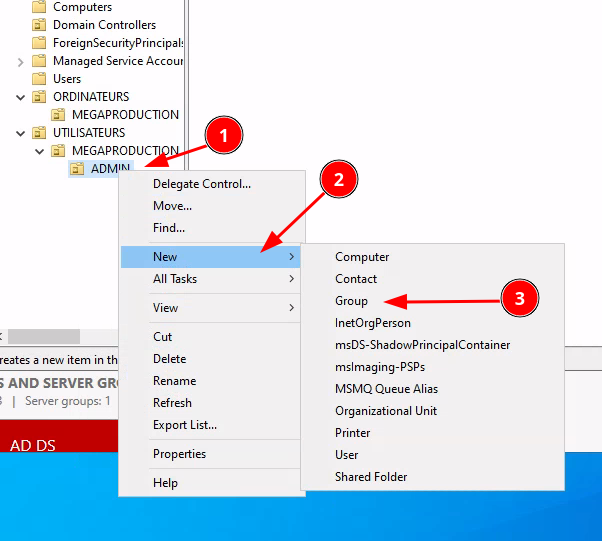Image resolution: width=602 pixels, height=541 pixels.
Task: Select User in the New submenu
Action: [x=347, y=455]
